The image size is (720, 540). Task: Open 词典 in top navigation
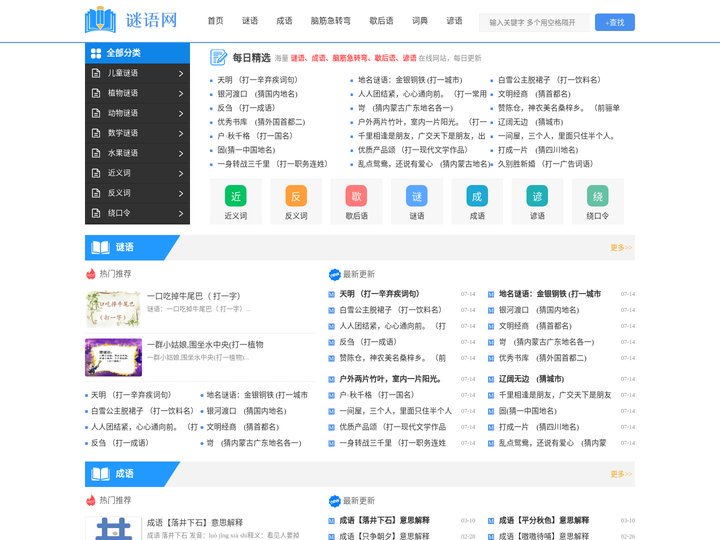coord(420,21)
